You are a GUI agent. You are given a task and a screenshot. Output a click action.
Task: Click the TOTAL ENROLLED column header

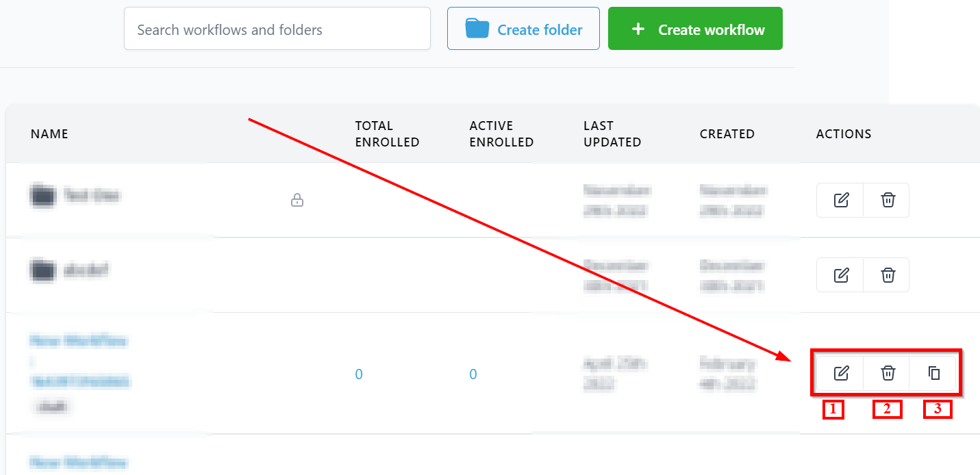pos(387,134)
